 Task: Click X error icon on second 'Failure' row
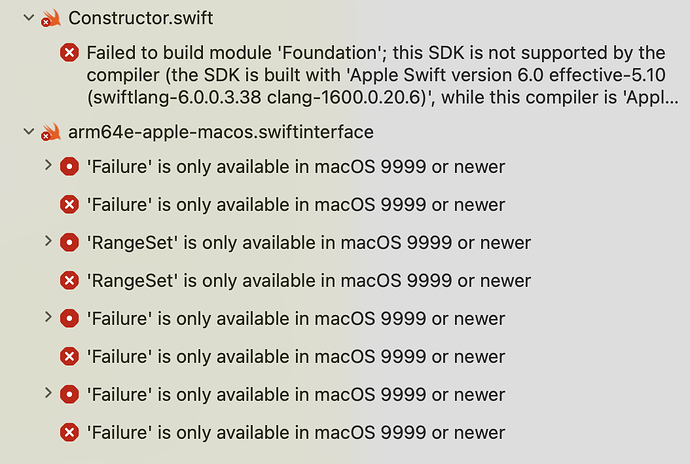[x=69, y=205]
